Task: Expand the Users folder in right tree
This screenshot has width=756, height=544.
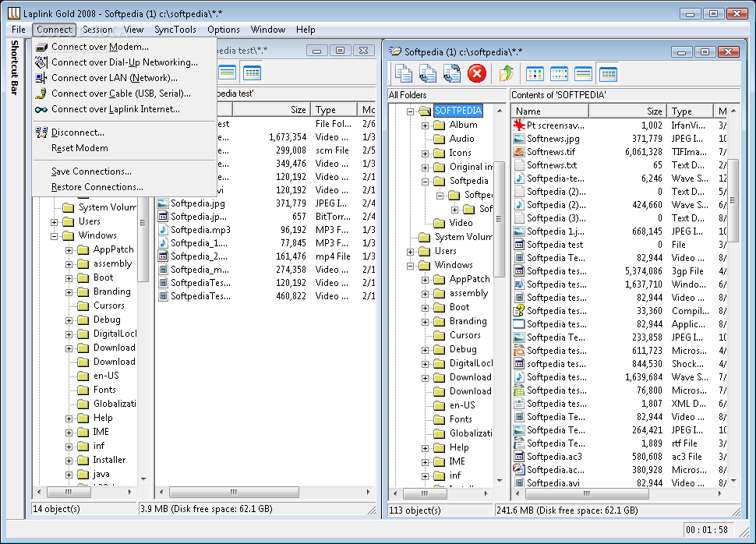Action: pos(410,252)
